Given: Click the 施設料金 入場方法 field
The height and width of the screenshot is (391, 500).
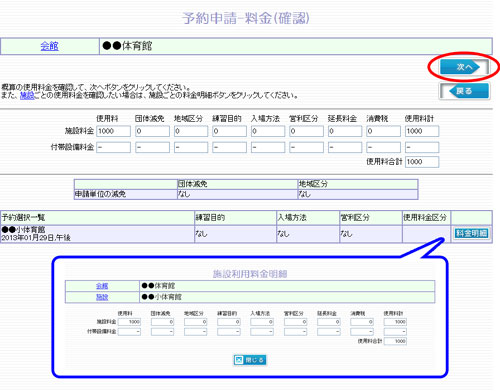Looking at the screenshot, I should coord(268,131).
